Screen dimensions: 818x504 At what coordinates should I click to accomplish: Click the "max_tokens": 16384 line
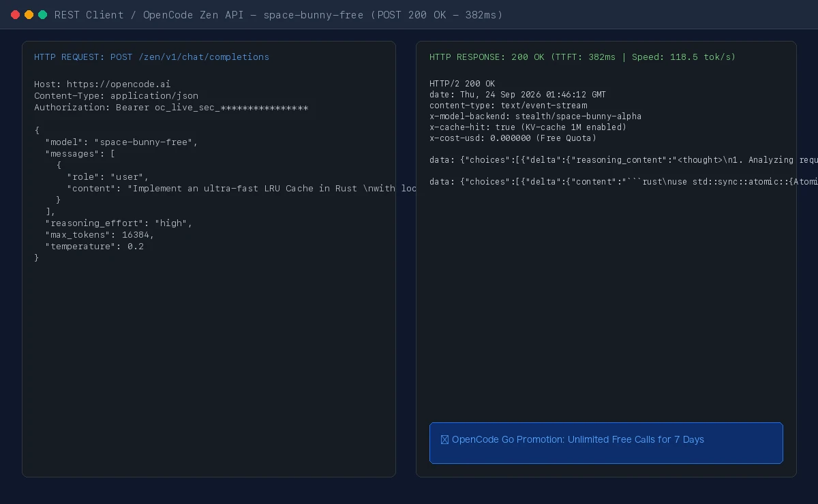100,235
